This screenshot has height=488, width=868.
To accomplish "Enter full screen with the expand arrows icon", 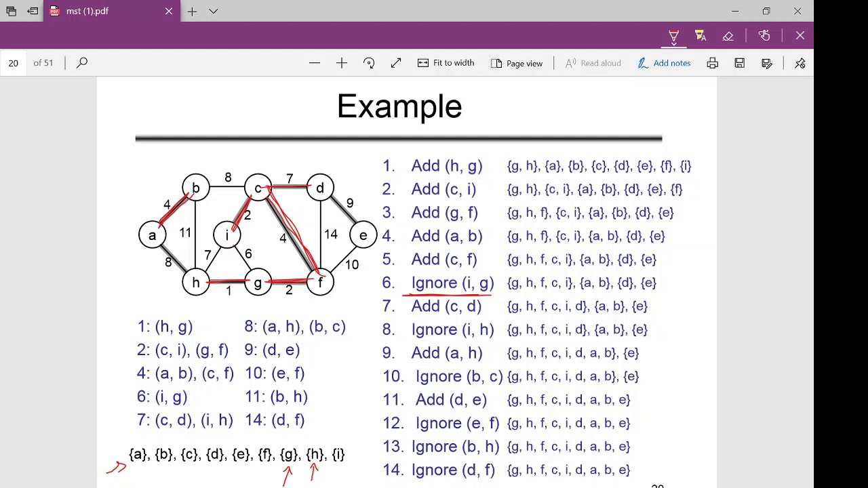I will (x=396, y=63).
